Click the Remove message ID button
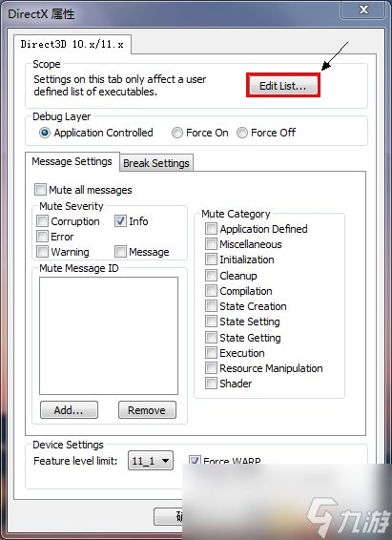 point(147,410)
